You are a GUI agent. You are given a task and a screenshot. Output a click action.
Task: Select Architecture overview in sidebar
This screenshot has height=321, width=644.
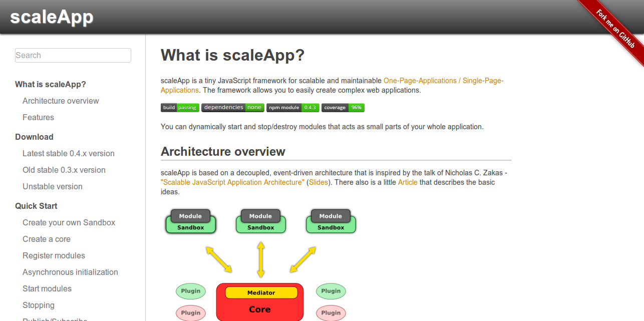click(61, 101)
